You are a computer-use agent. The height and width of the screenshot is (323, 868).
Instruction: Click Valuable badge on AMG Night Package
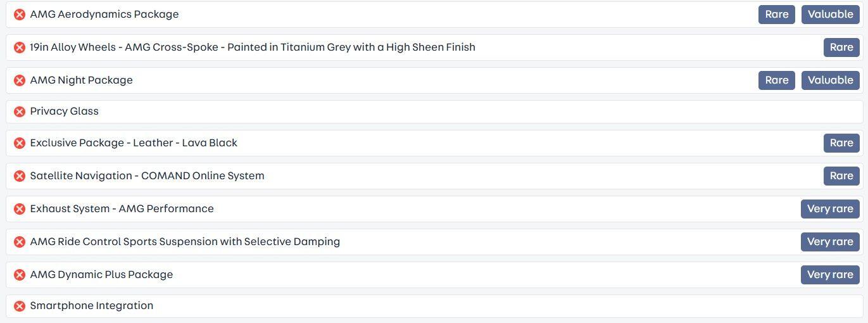(830, 80)
